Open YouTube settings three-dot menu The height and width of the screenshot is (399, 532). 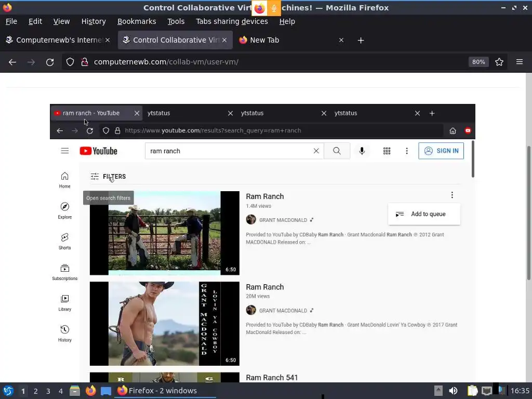click(407, 151)
